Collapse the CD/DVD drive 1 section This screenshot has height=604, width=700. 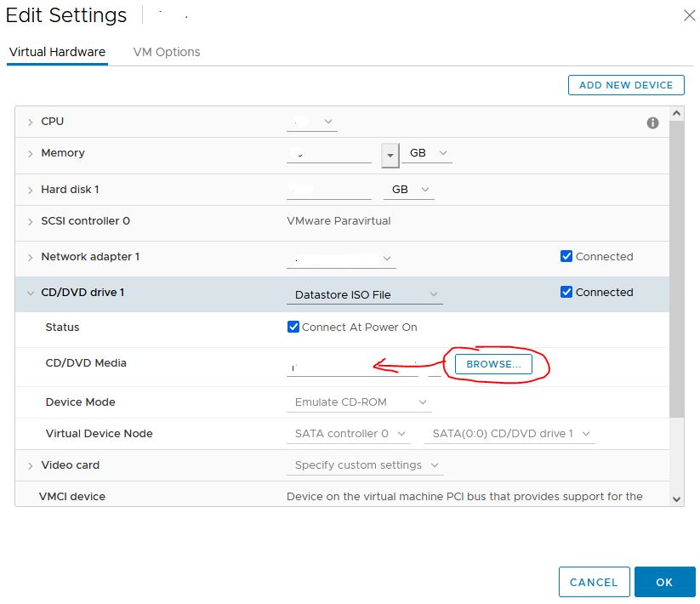click(x=31, y=292)
